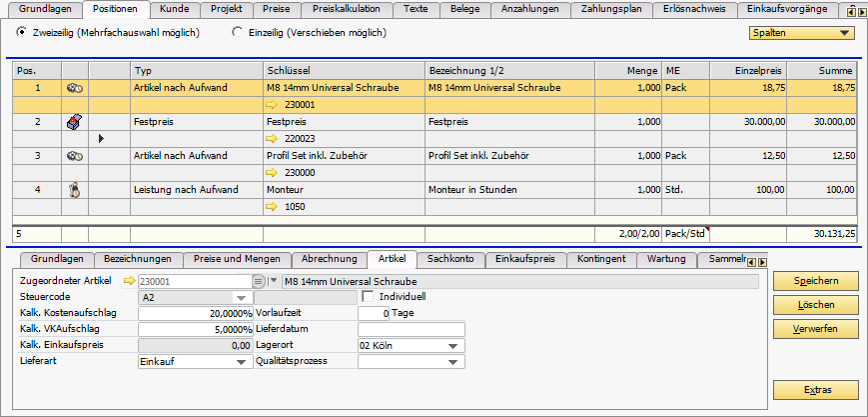This screenshot has height=417, width=868.
Task: Open the Anzahlungen tab
Action: tap(529, 9)
